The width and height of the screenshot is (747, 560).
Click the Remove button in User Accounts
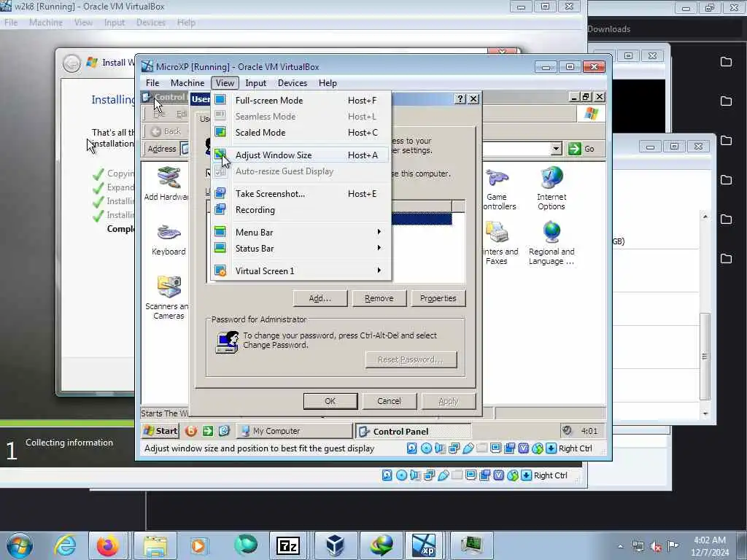pyautogui.click(x=379, y=298)
